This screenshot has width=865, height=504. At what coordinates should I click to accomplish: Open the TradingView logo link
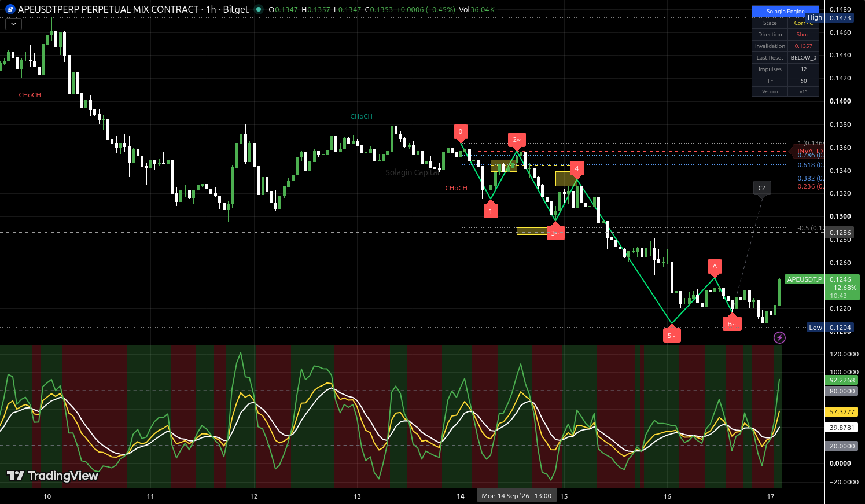(53, 476)
